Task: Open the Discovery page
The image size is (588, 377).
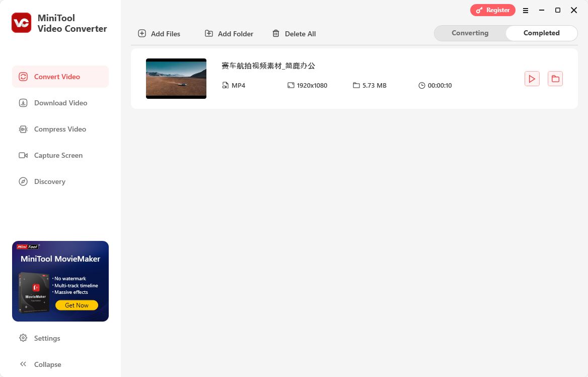Action: [60, 182]
